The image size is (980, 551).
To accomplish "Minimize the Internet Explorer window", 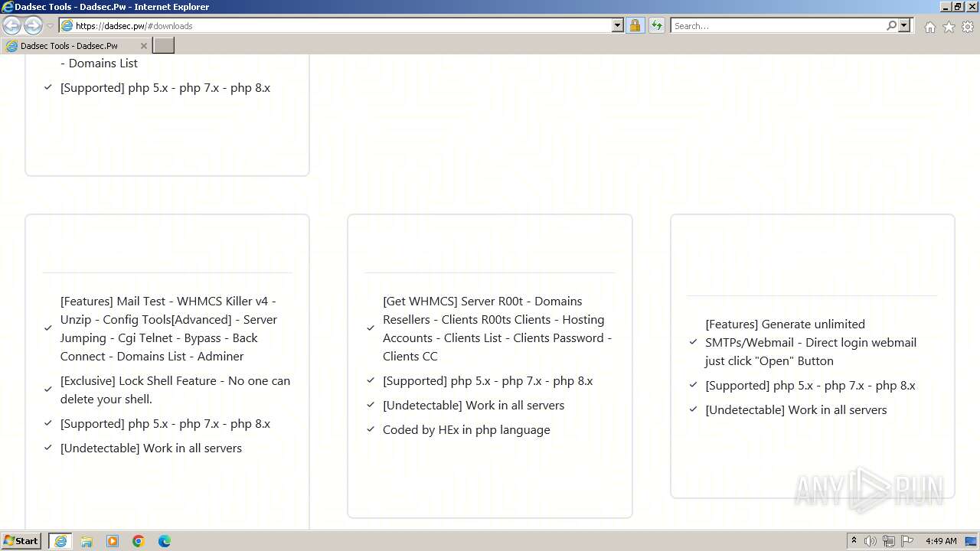I will click(945, 7).
